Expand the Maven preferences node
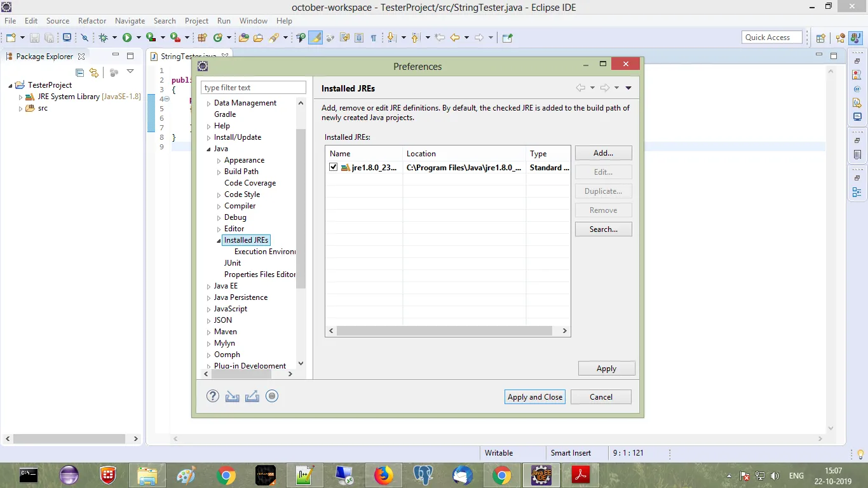The image size is (868, 488). click(208, 332)
